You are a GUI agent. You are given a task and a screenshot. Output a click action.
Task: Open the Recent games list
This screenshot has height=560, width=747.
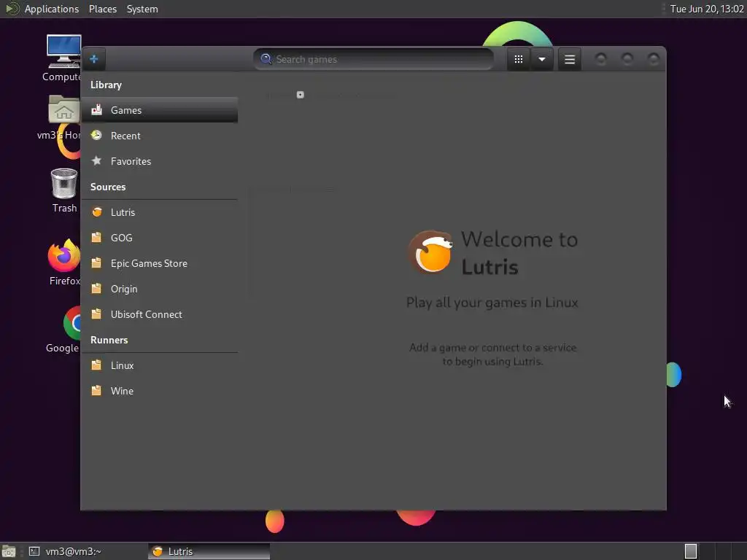click(x=160, y=136)
